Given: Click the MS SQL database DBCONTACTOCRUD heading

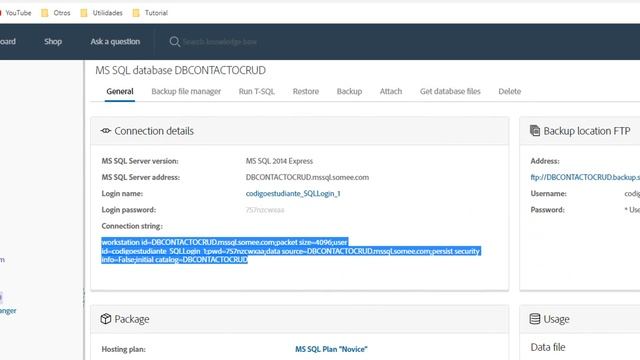Looking at the screenshot, I should 180,70.
